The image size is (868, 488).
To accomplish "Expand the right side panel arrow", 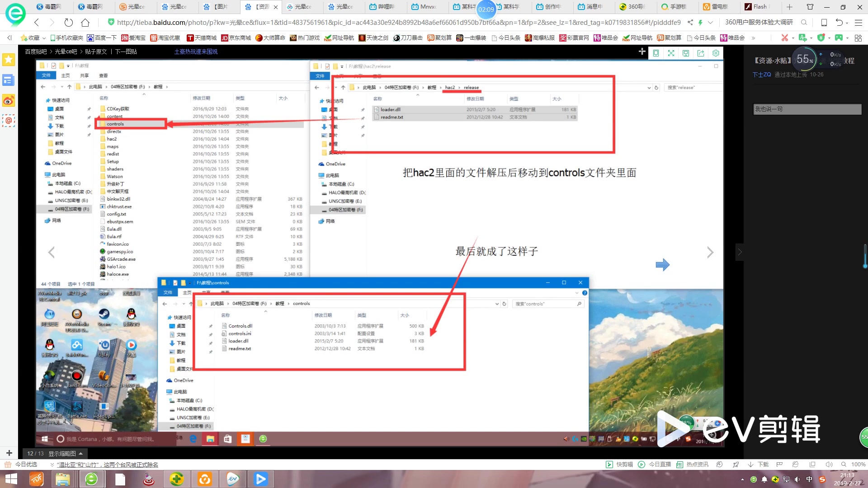I will (x=740, y=252).
